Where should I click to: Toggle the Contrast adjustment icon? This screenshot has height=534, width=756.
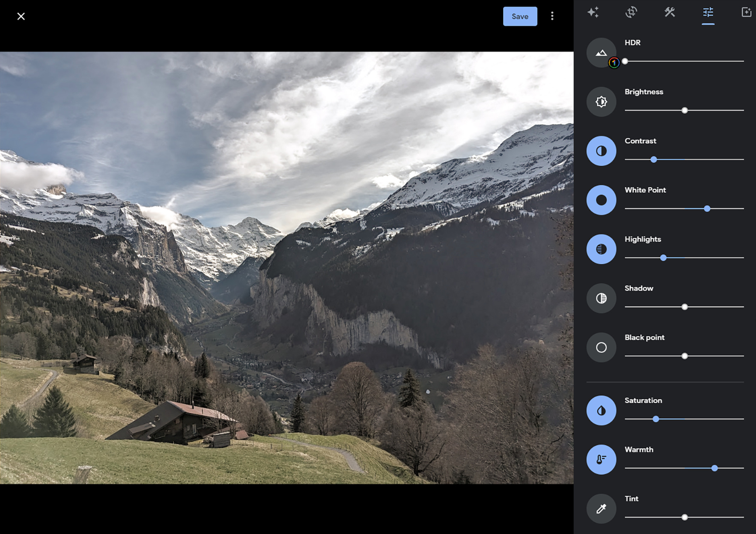tap(601, 151)
